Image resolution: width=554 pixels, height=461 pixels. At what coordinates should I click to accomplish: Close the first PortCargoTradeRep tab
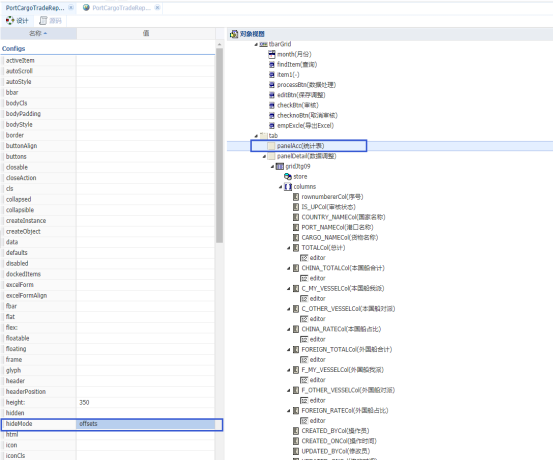71,7
